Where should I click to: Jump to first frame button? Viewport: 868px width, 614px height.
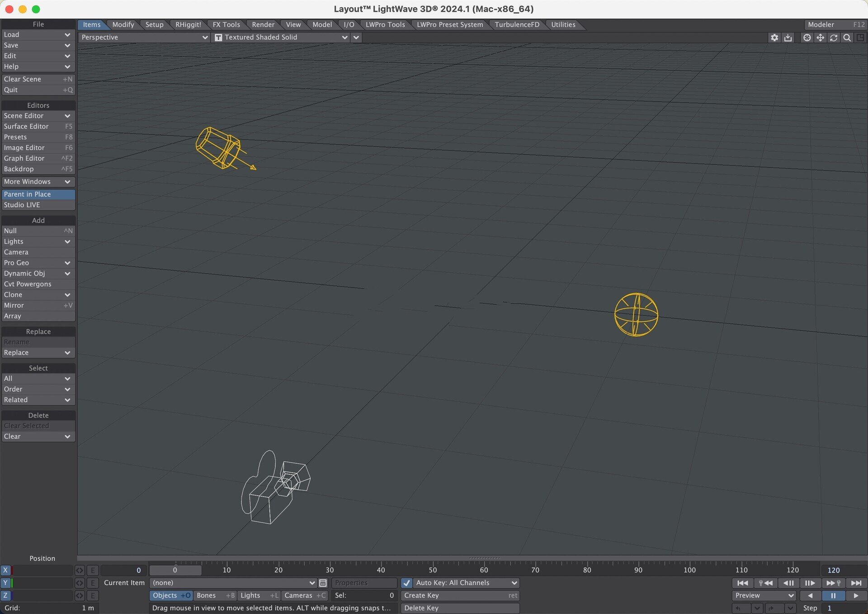pyautogui.click(x=742, y=583)
